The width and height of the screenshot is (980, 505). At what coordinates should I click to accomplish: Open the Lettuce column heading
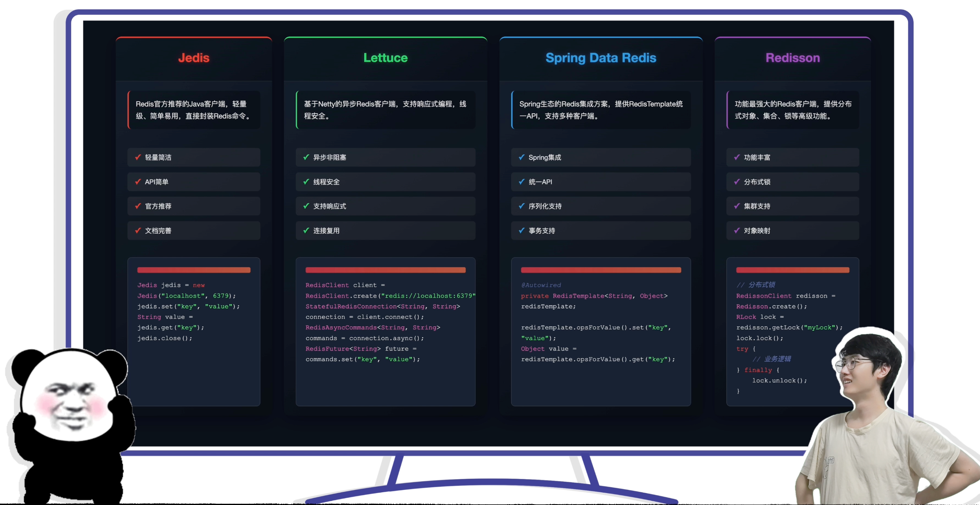pyautogui.click(x=386, y=58)
